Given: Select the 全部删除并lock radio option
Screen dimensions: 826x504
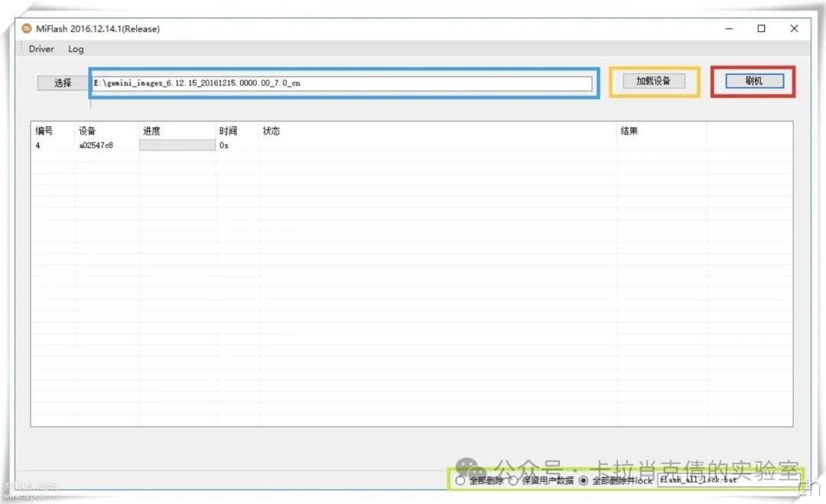Looking at the screenshot, I should point(584,481).
